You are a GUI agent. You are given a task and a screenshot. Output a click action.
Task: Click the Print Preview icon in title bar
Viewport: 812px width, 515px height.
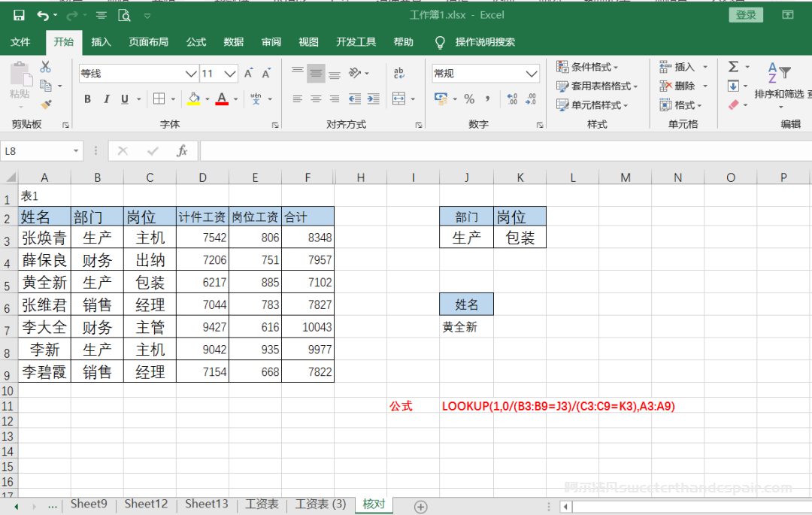(x=124, y=16)
